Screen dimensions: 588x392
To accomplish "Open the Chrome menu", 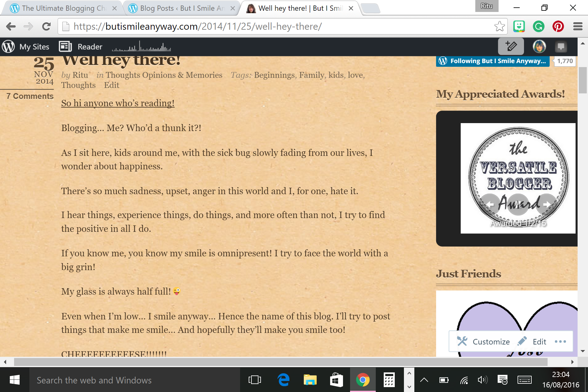I will click(578, 26).
